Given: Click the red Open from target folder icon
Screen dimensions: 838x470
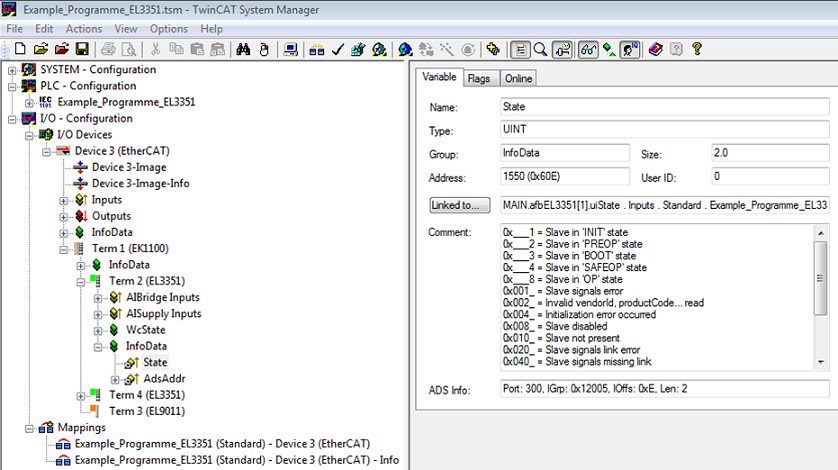Looking at the screenshot, I should (x=61, y=49).
